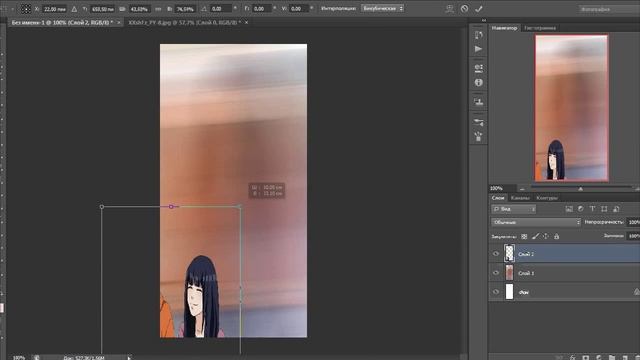Image resolution: width=640 pixels, height=360 pixels.
Task: Switch to the Слои layers tab
Action: pos(498,198)
